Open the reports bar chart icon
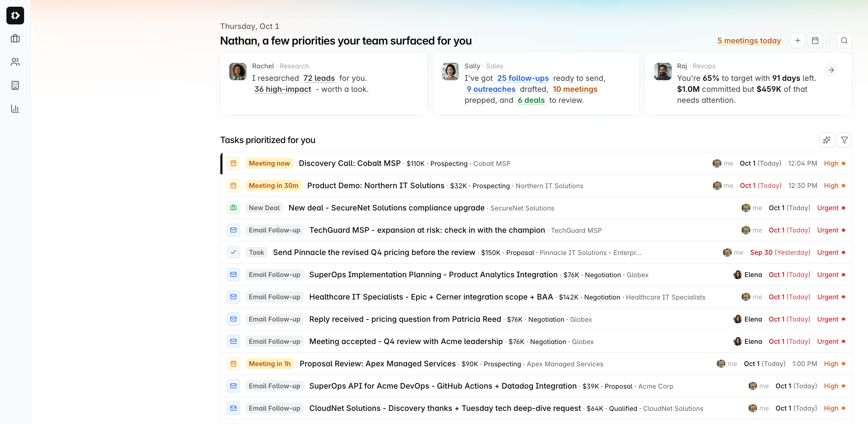The width and height of the screenshot is (868, 424). click(x=15, y=109)
